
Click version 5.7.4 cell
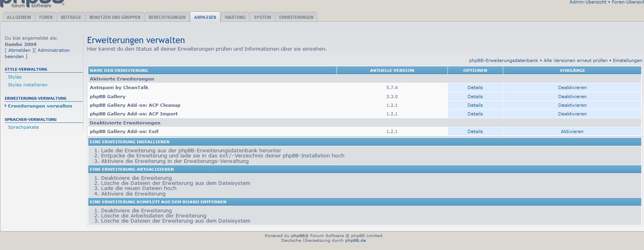coord(392,88)
